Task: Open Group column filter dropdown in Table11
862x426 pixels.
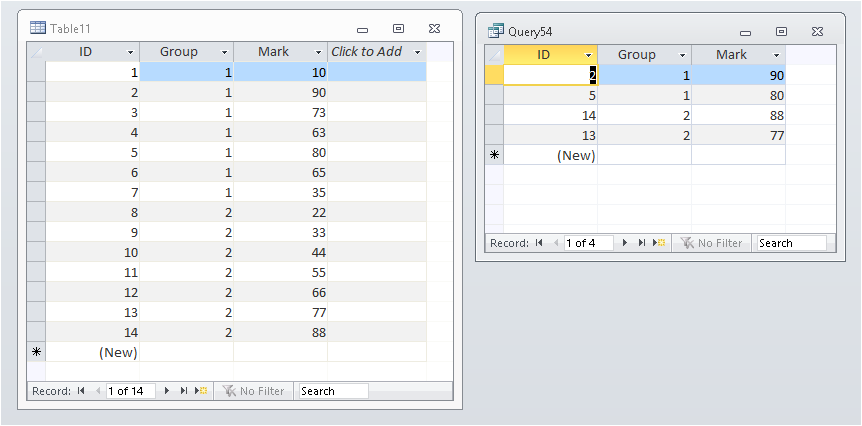Action: (224, 52)
